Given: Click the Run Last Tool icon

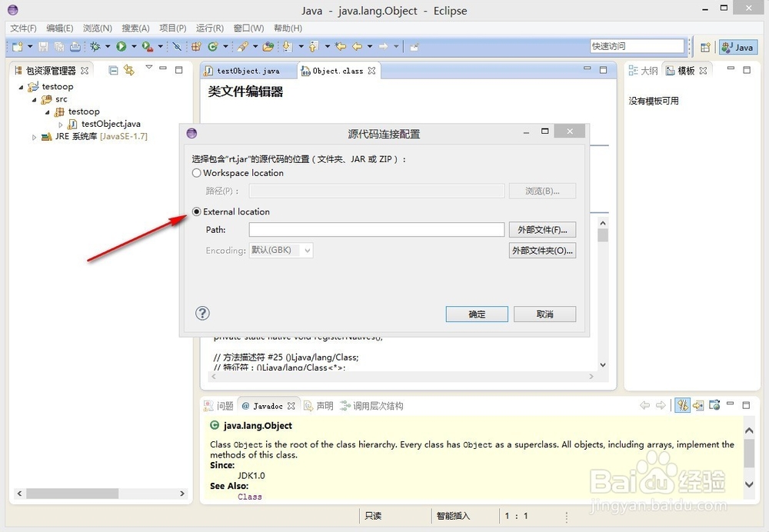Looking at the screenshot, I should pos(147,47).
